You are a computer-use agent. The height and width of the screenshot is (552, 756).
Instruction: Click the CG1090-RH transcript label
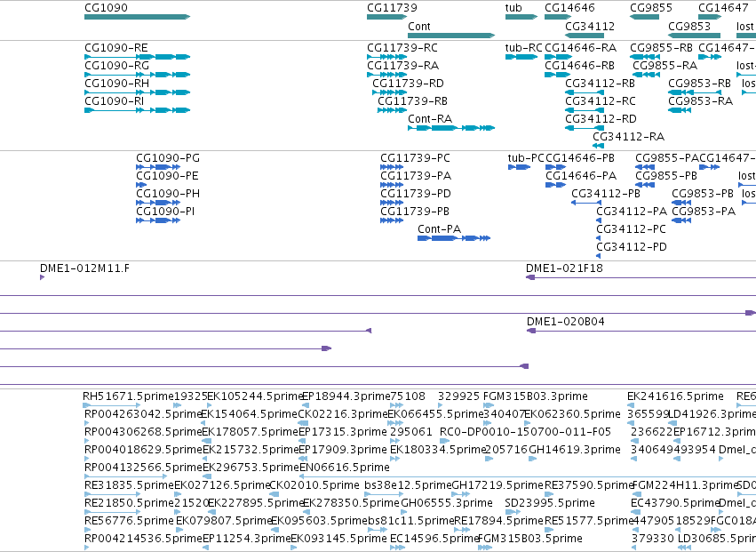(x=116, y=84)
